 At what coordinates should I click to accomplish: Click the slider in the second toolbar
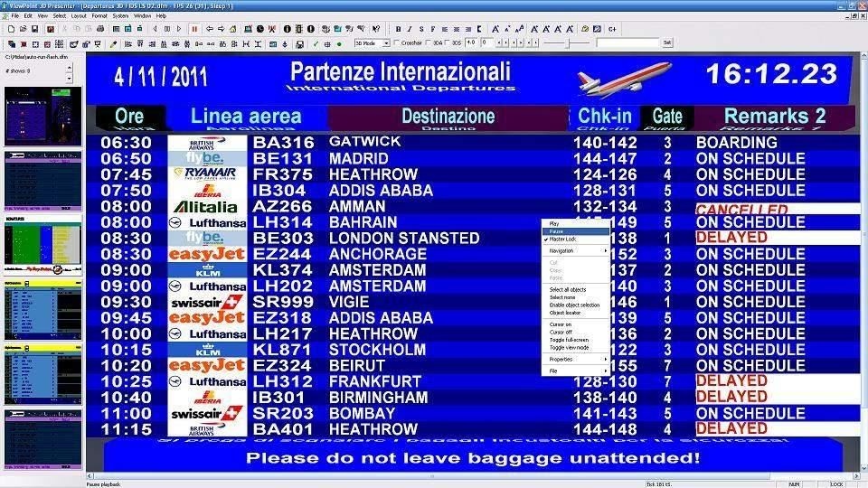pyautogui.click(x=567, y=42)
